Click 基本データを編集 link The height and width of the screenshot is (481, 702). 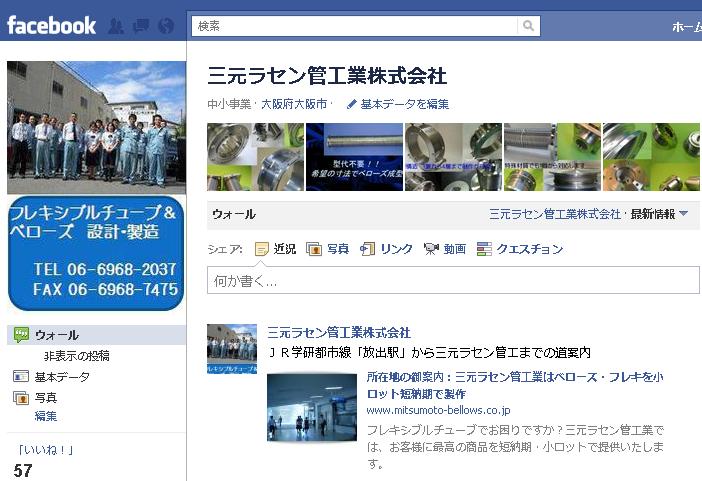point(405,104)
